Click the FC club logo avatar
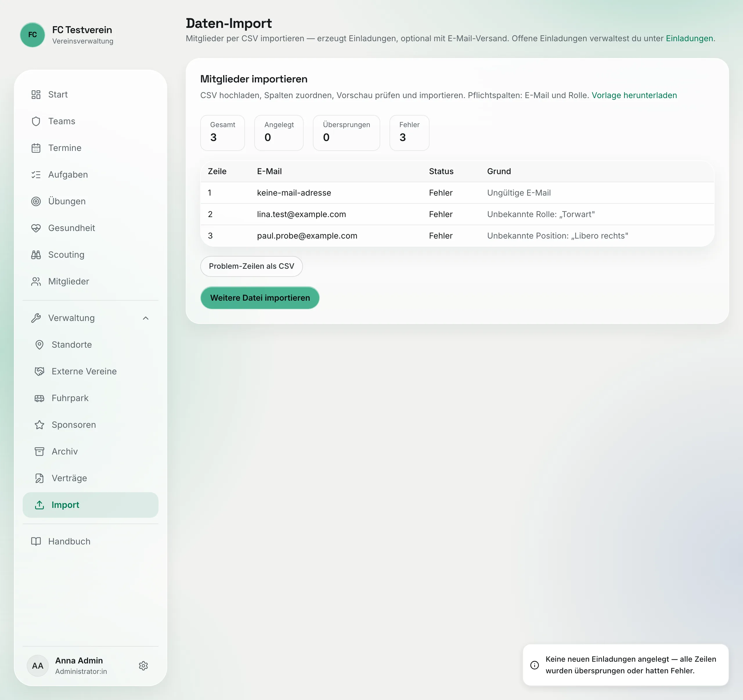Viewport: 743px width, 700px height. point(33,35)
